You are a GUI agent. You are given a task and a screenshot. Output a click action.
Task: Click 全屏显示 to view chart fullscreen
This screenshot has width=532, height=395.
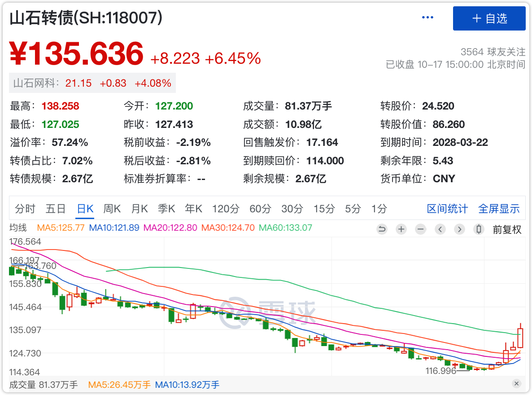coord(499,209)
